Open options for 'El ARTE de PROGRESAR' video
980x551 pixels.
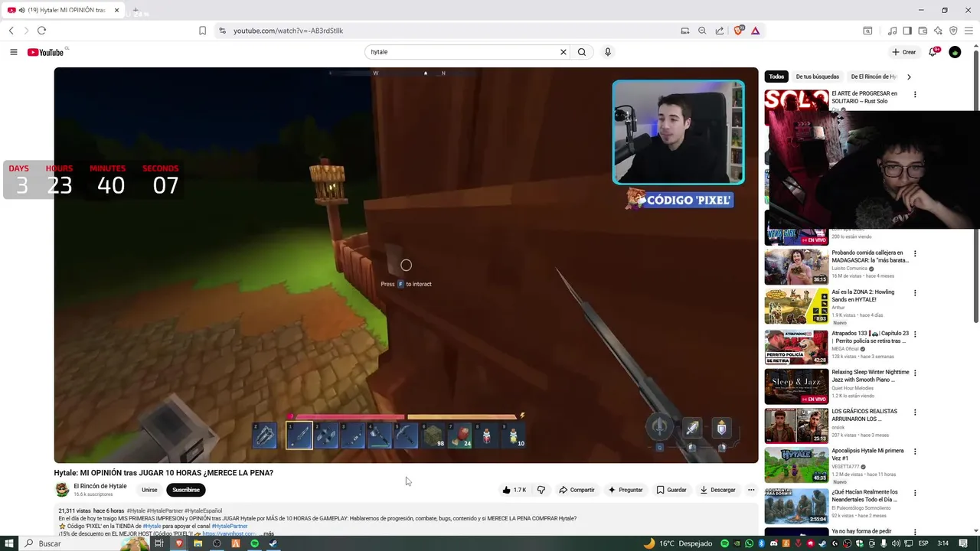pos(915,95)
